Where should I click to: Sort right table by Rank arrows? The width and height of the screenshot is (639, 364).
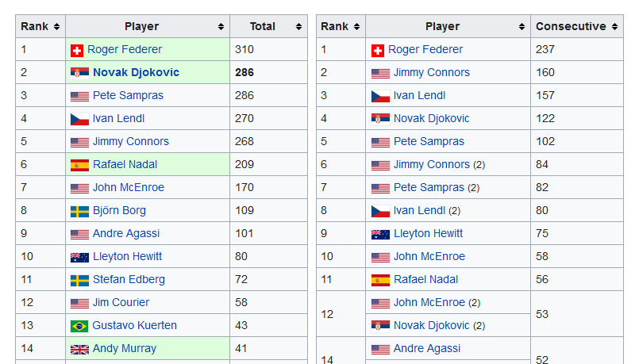coord(356,26)
